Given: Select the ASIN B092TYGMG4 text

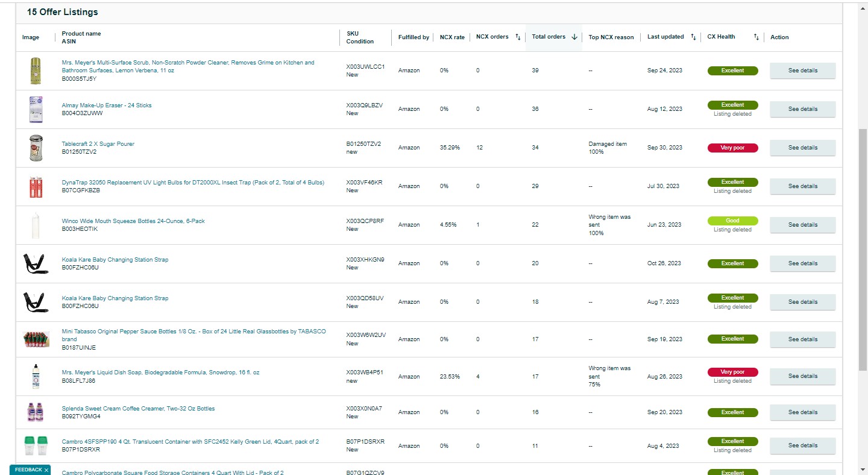Looking at the screenshot, I should (81, 417).
